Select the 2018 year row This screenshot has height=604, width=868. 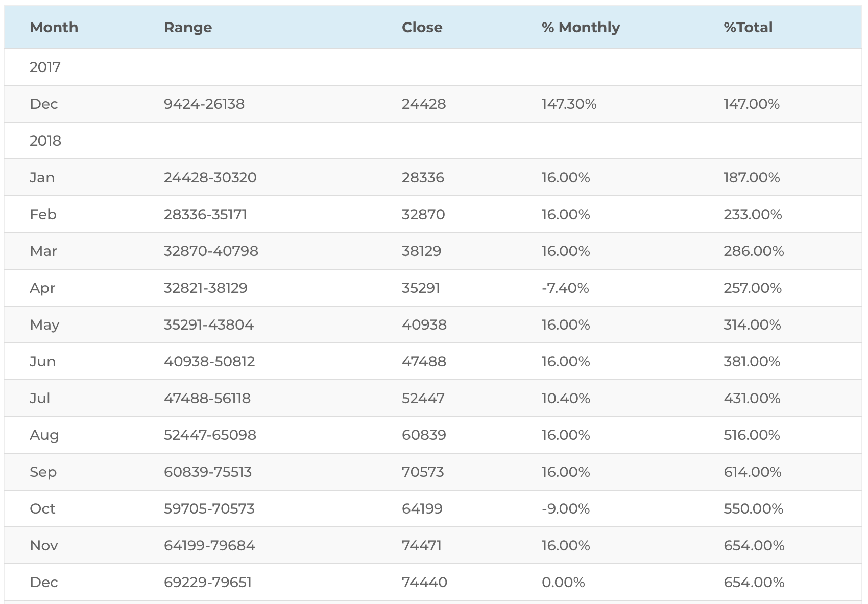[433, 141]
